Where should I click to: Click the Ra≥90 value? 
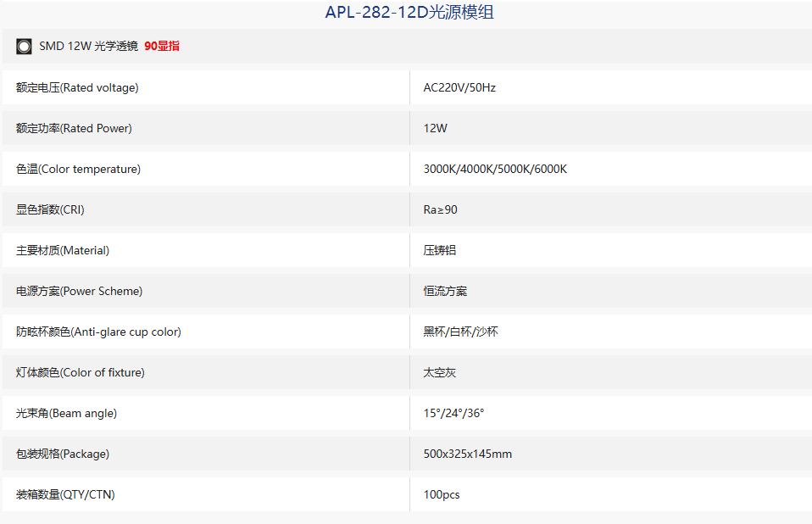[440, 209]
